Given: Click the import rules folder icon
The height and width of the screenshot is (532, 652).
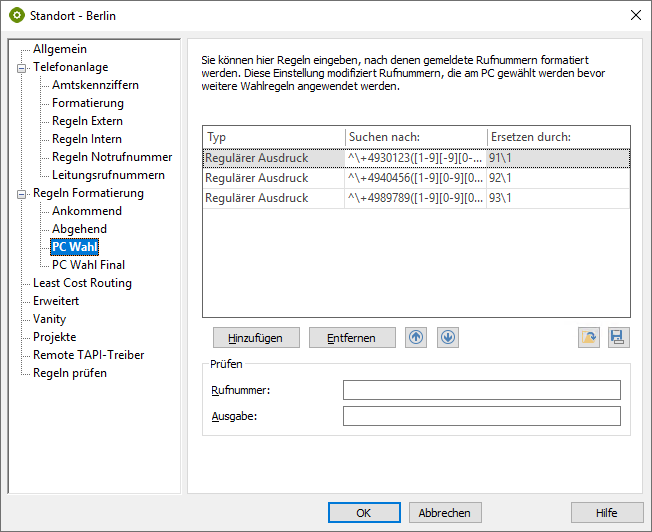Looking at the screenshot, I should pos(589,338).
